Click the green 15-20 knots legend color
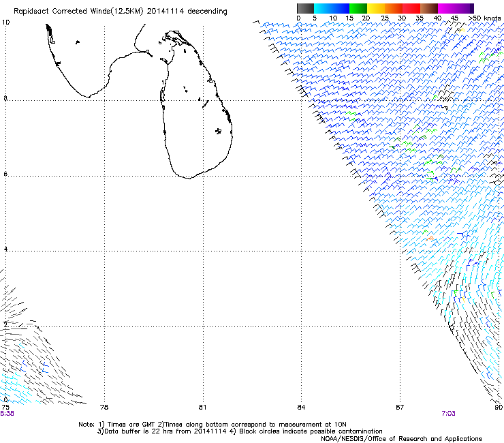Image resolution: width=504 pixels, height=443 pixels. tap(358, 8)
